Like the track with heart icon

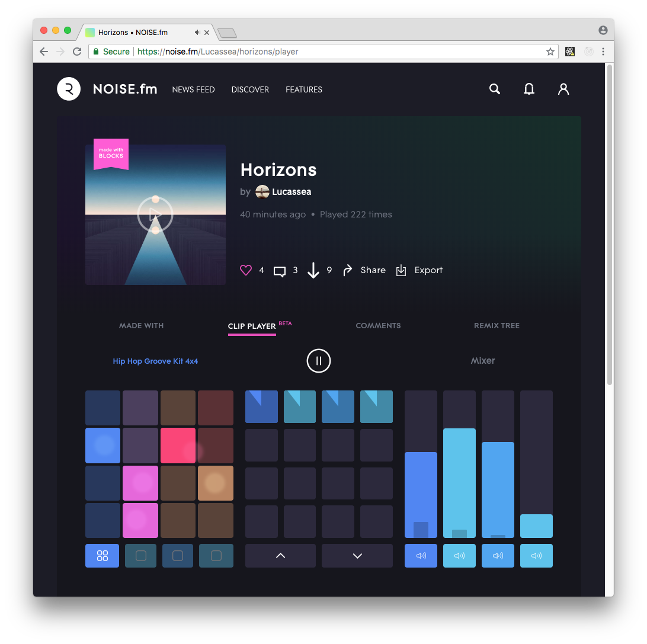pyautogui.click(x=245, y=270)
